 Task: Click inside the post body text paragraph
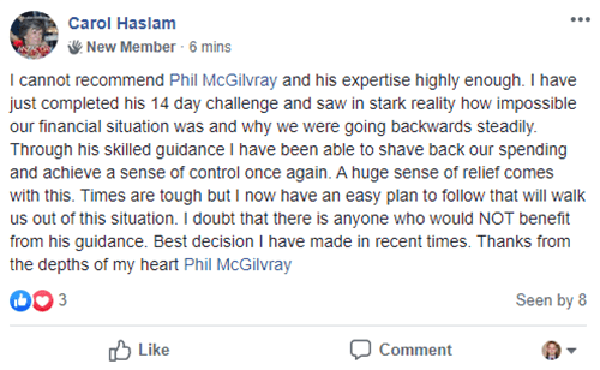click(298, 172)
